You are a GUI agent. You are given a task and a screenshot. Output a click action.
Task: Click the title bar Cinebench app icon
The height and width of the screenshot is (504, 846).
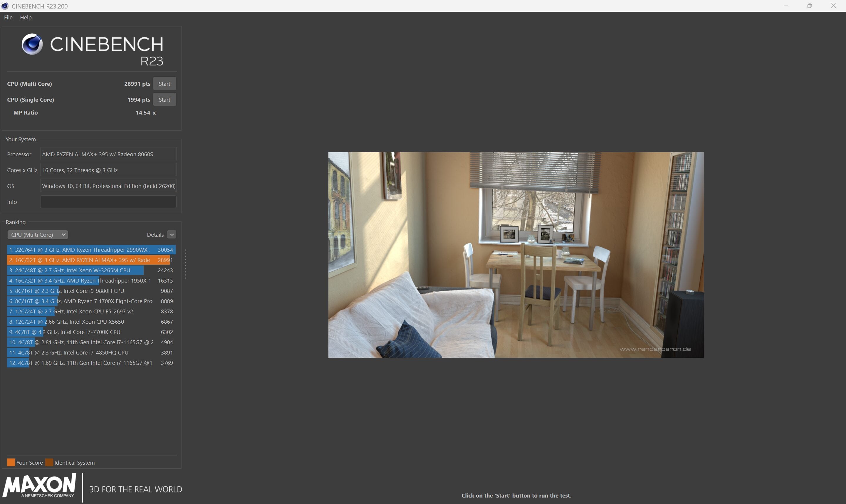point(5,6)
